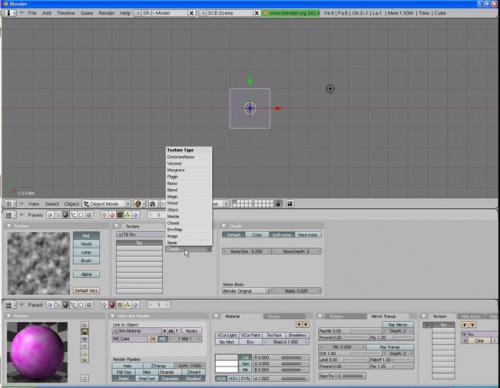Viewport: 500px width, 388px height.
Task: Open window type selector in 3D view header
Action: point(10,204)
